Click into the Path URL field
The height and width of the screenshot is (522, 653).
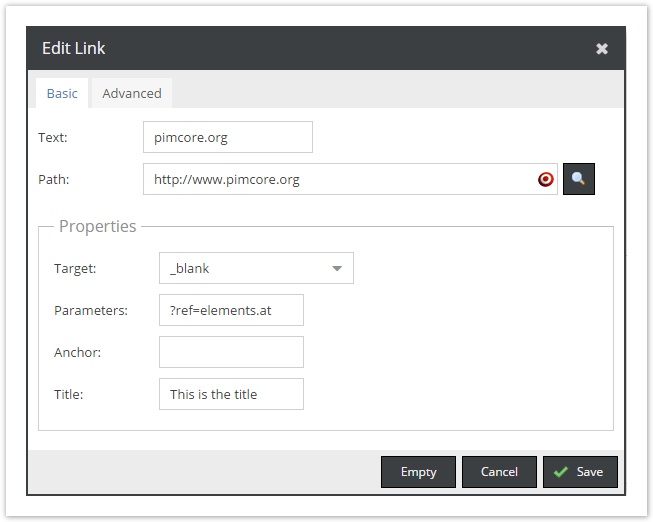(x=338, y=180)
